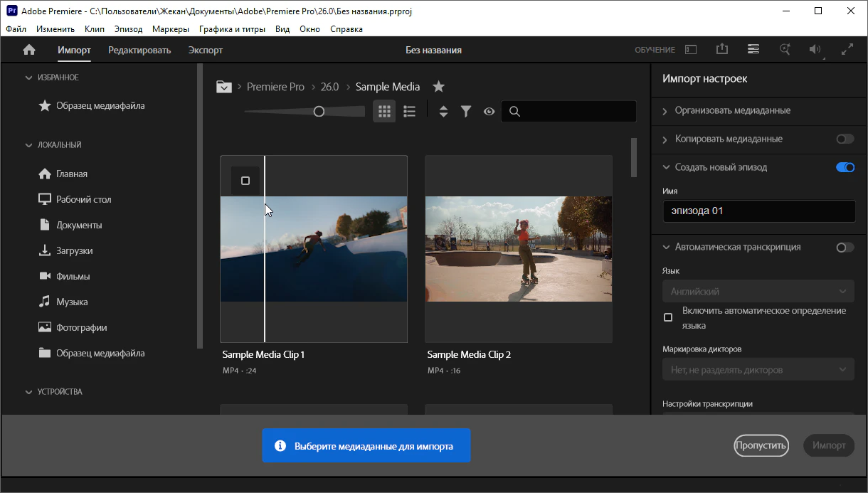
Task: Expand Организовать медиаданные section
Action: [x=732, y=110]
